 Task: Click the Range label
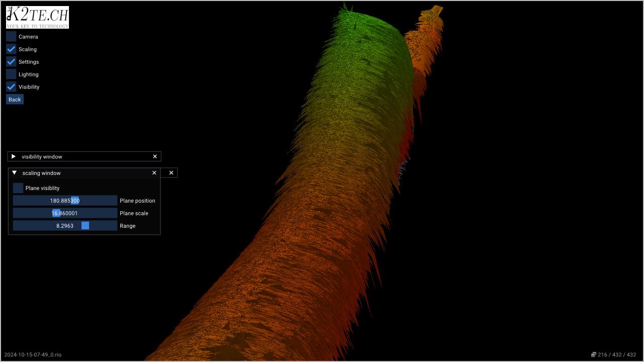coord(127,226)
